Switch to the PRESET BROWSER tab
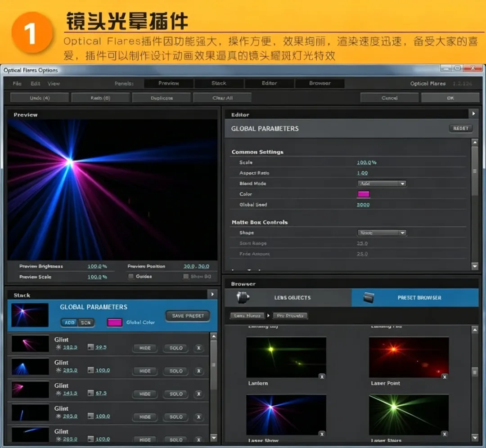This screenshot has width=486, height=448. 415,298
